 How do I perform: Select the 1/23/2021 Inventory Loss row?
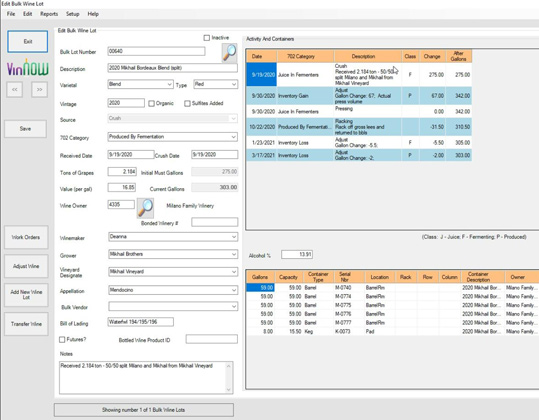coord(359,143)
